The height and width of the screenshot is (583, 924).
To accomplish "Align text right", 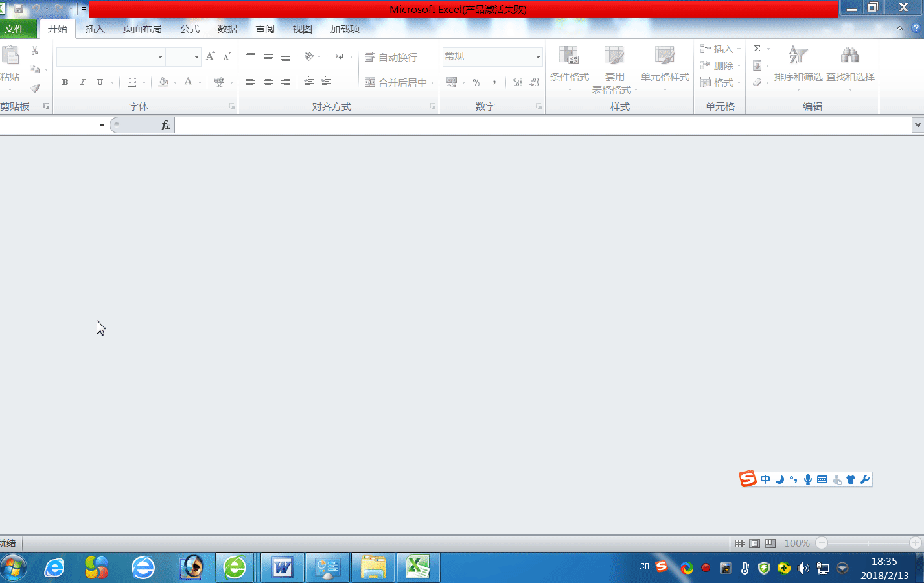I will coord(286,82).
